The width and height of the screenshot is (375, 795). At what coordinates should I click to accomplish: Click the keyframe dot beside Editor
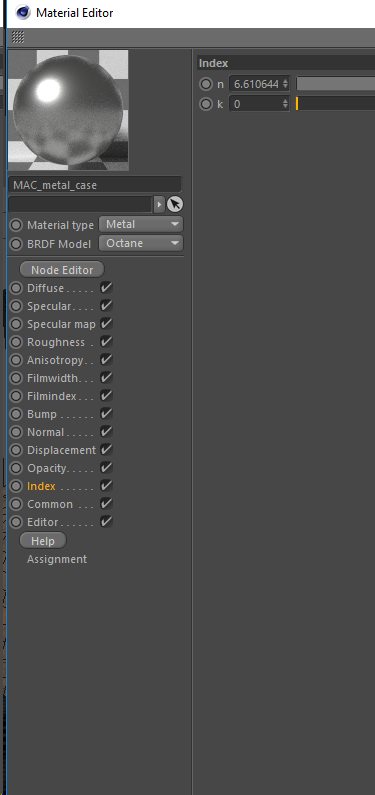[x=17, y=522]
